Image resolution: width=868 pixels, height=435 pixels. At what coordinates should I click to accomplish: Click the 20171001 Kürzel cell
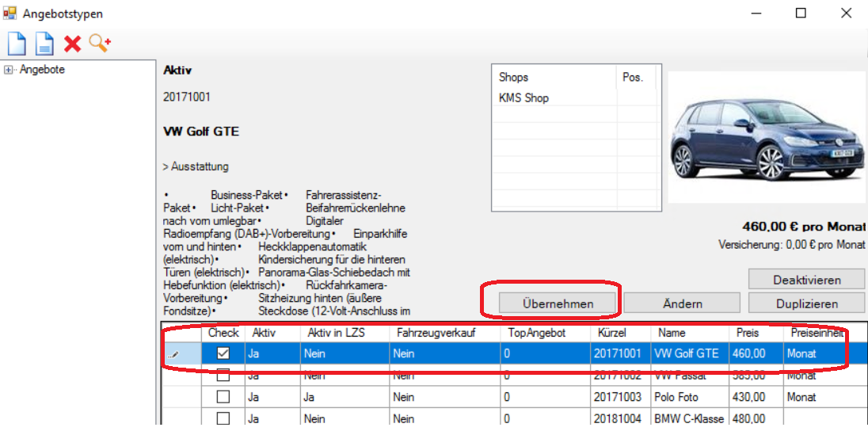point(621,353)
